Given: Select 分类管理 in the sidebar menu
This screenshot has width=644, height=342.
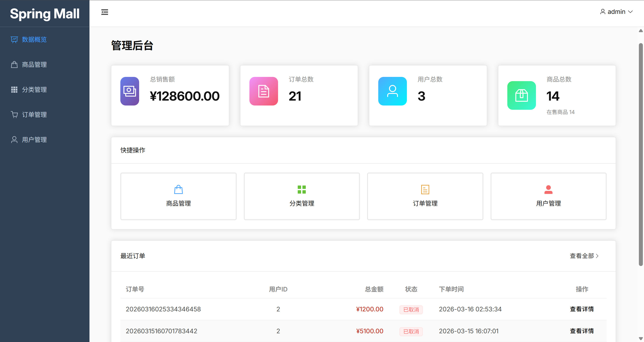Looking at the screenshot, I should 34,90.
